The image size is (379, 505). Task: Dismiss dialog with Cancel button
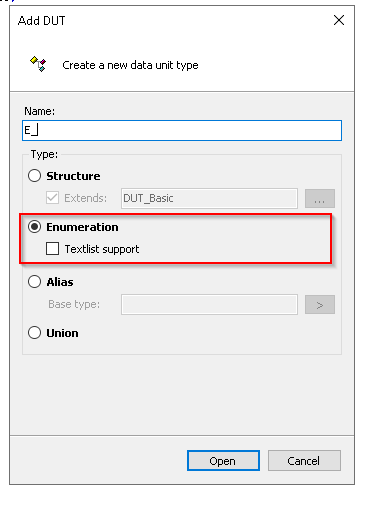[x=304, y=461]
